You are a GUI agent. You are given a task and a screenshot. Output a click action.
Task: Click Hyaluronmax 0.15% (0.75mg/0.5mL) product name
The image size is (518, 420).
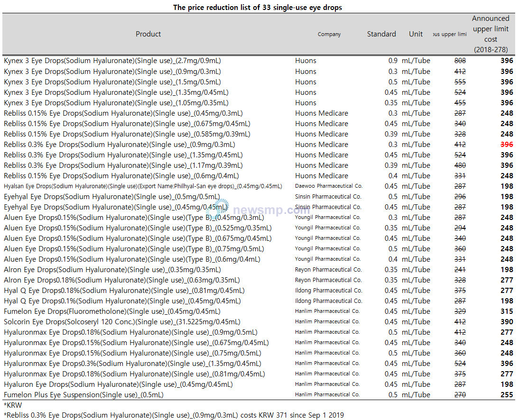click(x=132, y=353)
